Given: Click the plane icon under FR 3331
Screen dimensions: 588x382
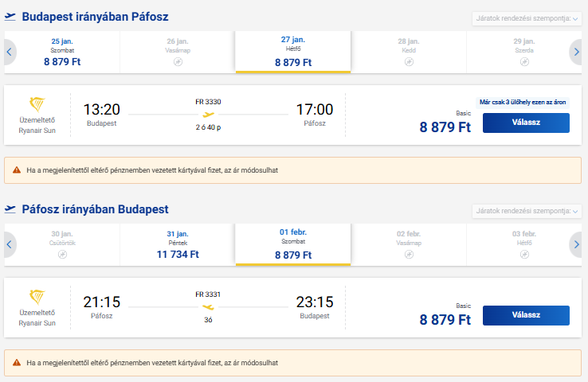Looking at the screenshot, I should tap(208, 307).
